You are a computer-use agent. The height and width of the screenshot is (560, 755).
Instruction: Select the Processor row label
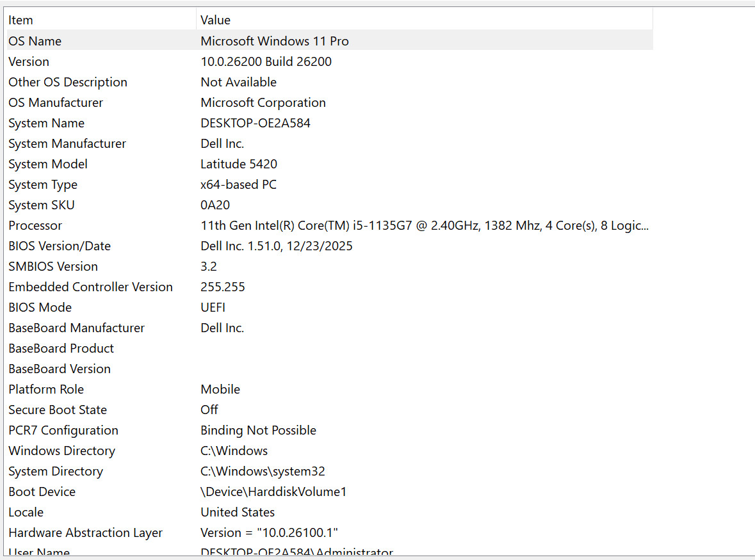click(35, 226)
